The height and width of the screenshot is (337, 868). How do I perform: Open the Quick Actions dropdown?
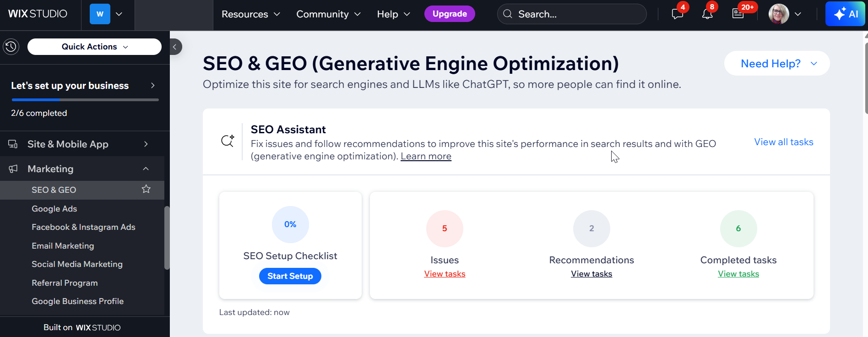pyautogui.click(x=94, y=46)
